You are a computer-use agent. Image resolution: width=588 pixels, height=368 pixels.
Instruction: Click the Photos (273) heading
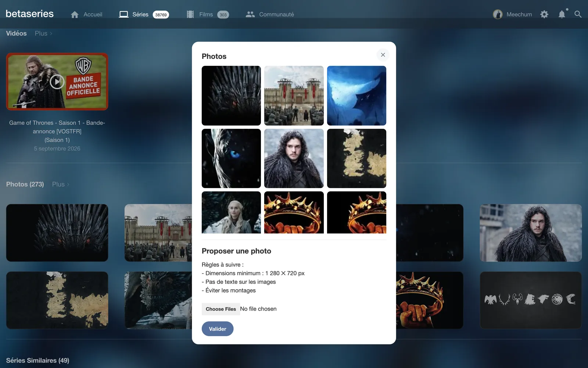[25, 184]
